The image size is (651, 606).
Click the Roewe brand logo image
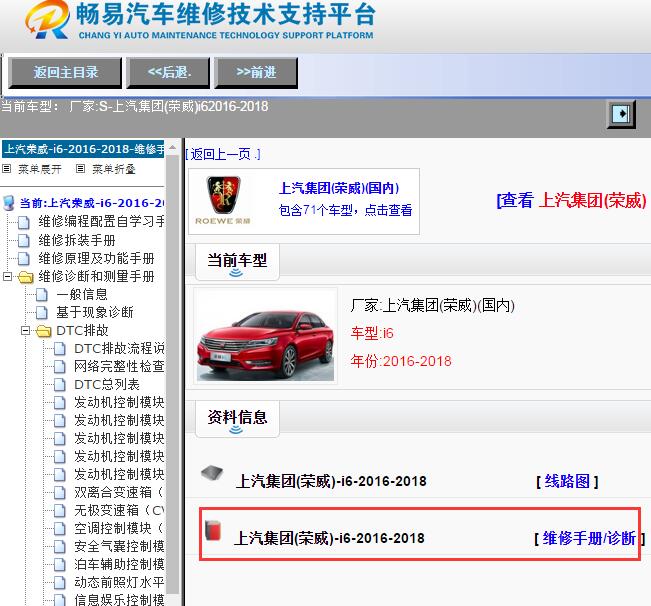(x=223, y=200)
